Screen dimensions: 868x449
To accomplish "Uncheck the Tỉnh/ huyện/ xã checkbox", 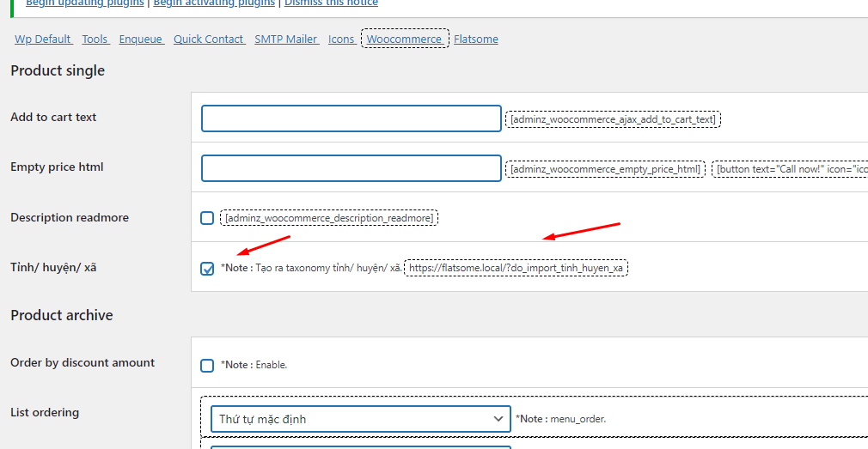I will [207, 269].
